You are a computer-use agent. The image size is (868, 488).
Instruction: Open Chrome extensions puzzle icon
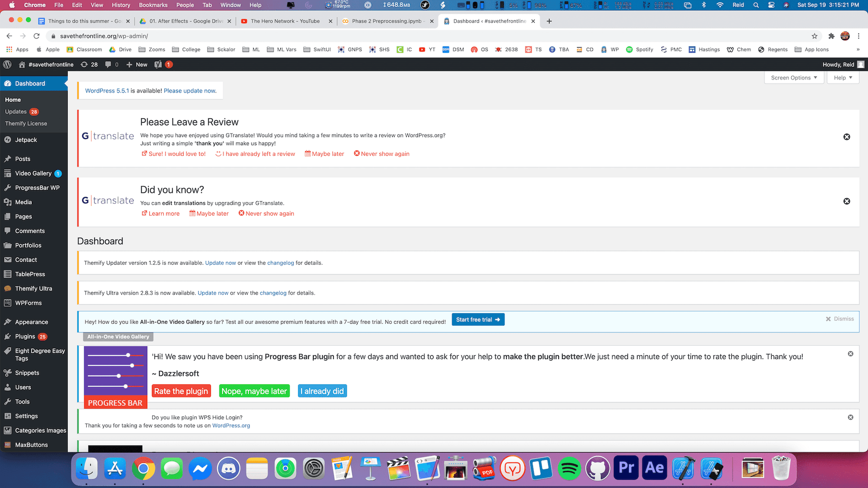(x=831, y=36)
